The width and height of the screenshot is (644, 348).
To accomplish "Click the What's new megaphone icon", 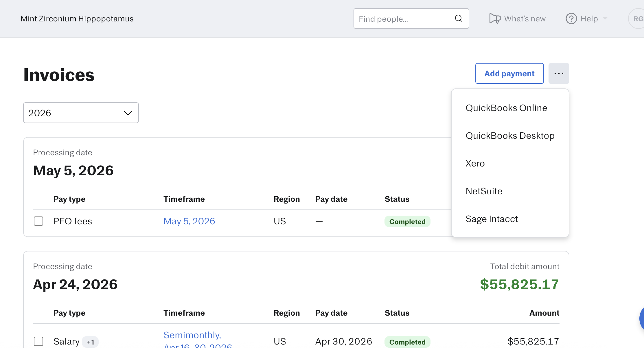I will pyautogui.click(x=495, y=18).
